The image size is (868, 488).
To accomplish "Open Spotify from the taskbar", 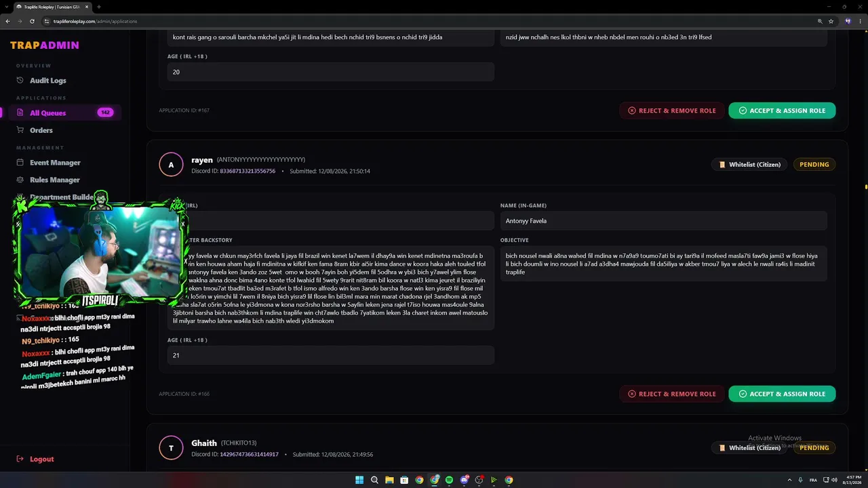I will click(x=449, y=480).
